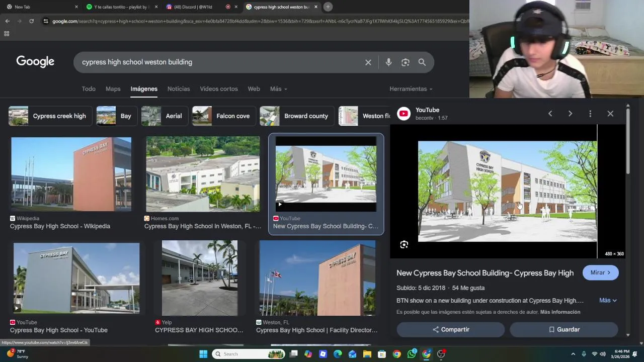The height and width of the screenshot is (362, 644).
Task: Switch to the Noticias tab
Action: 179,89
